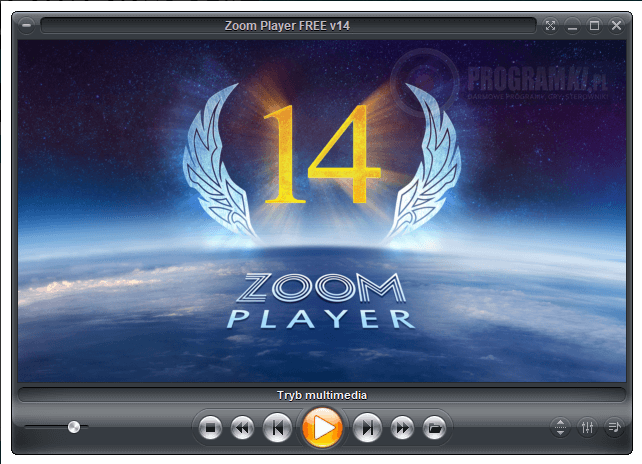Click the video display area with Zoom Player logo
Viewport: 642px width, 464px height.
point(322,211)
